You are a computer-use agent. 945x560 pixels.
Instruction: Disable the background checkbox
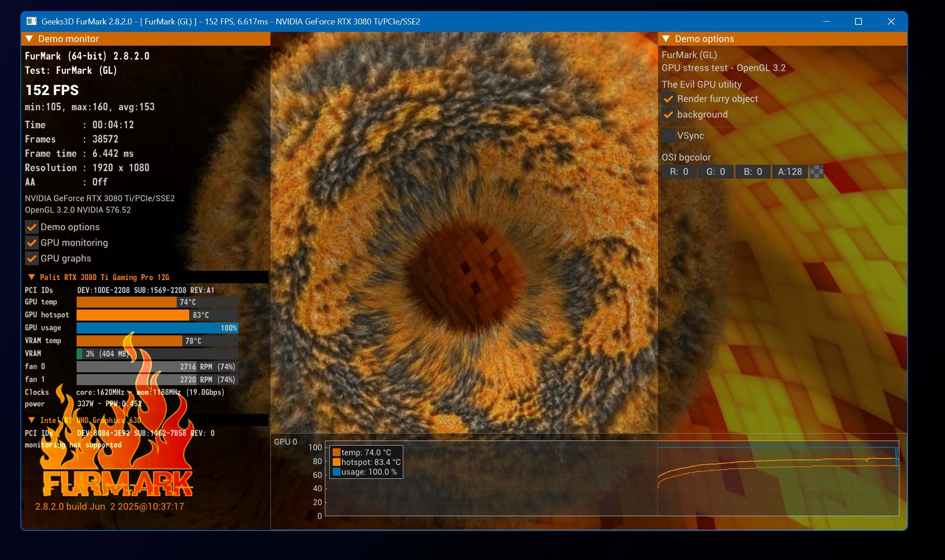point(669,114)
